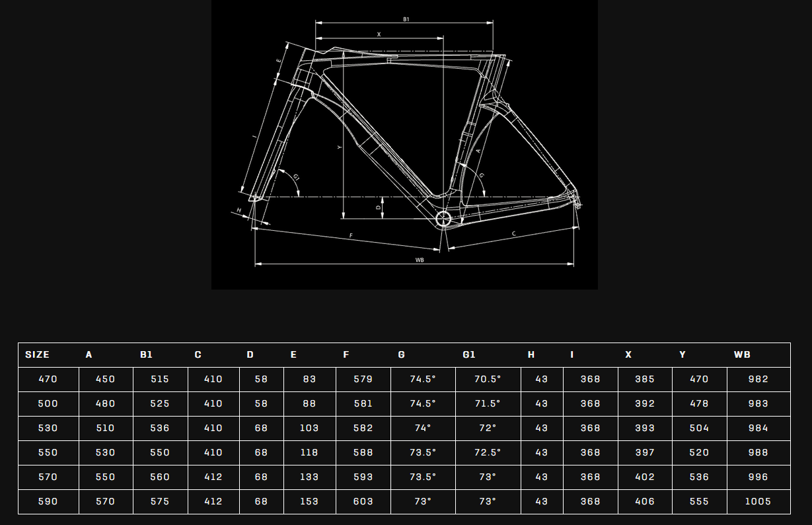Viewport: 812px width, 525px height.
Task: Select the size 470 cell
Action: coord(48,380)
